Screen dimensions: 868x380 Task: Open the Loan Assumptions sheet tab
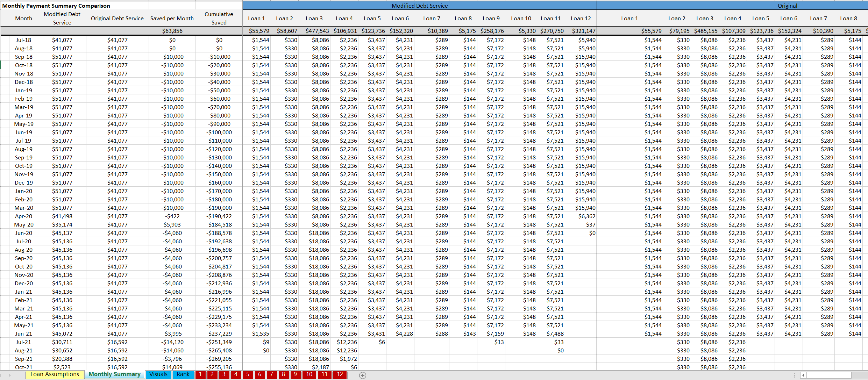(x=55, y=374)
